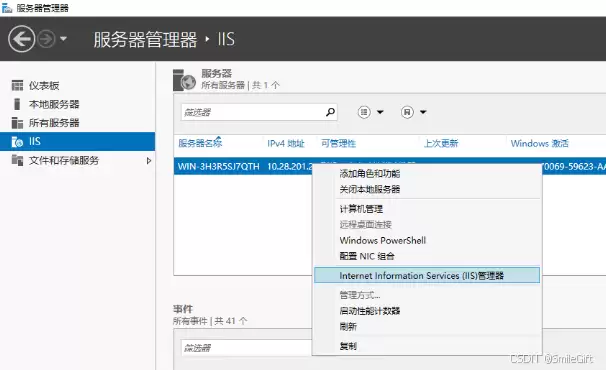Click the 本地服务器 icon in sidebar

pyautogui.click(x=17, y=104)
